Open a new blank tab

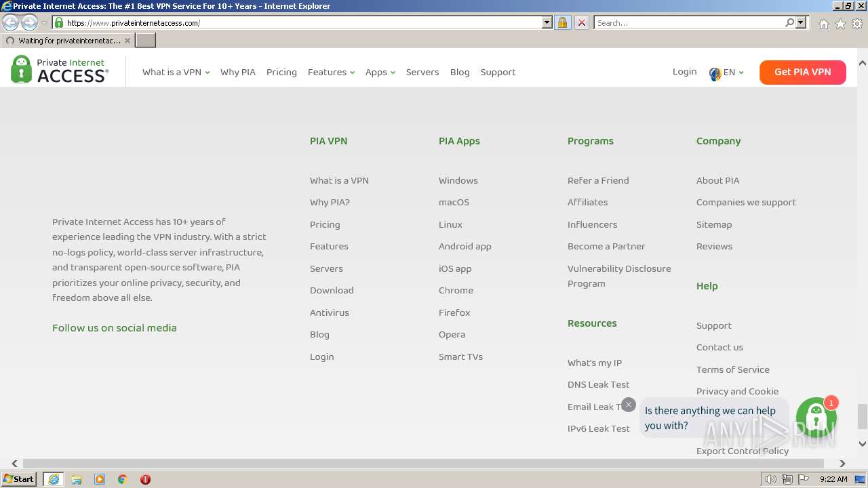coord(146,40)
